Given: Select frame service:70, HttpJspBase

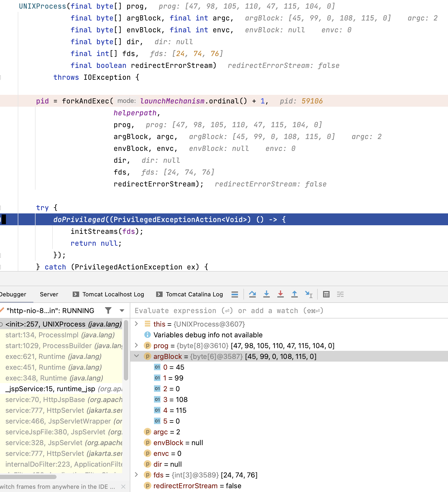Looking at the screenshot, I should click(61, 400).
